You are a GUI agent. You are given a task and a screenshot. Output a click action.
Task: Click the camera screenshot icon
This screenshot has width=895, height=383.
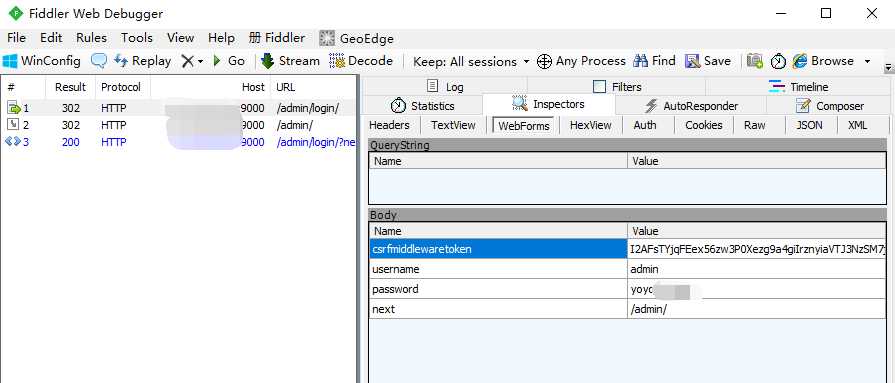(755, 61)
